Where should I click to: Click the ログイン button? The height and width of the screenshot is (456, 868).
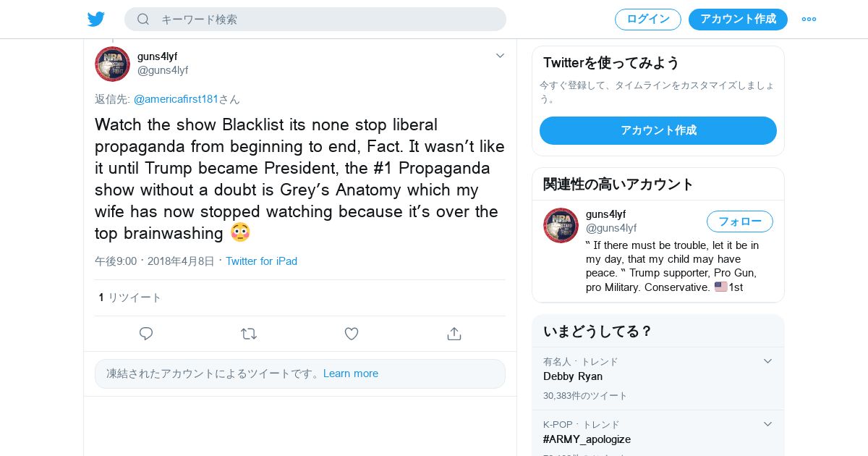648,20
